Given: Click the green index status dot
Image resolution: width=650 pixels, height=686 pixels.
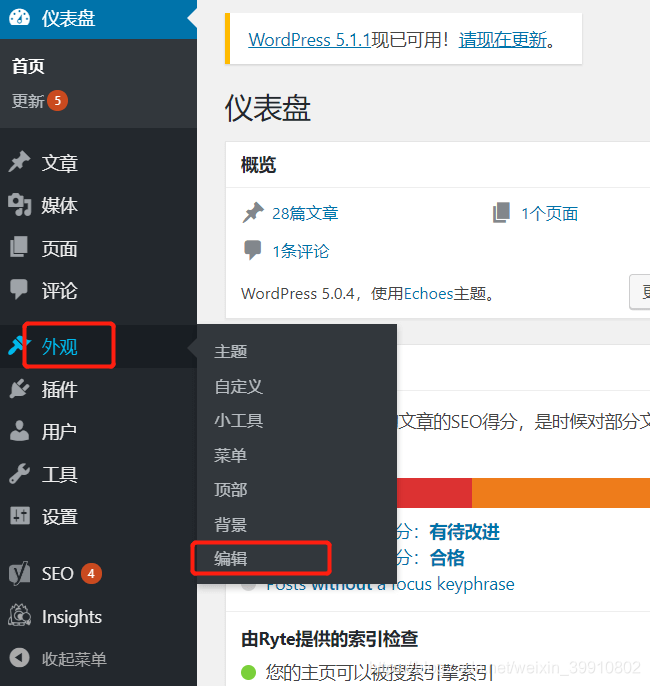Looking at the screenshot, I should [248, 672].
